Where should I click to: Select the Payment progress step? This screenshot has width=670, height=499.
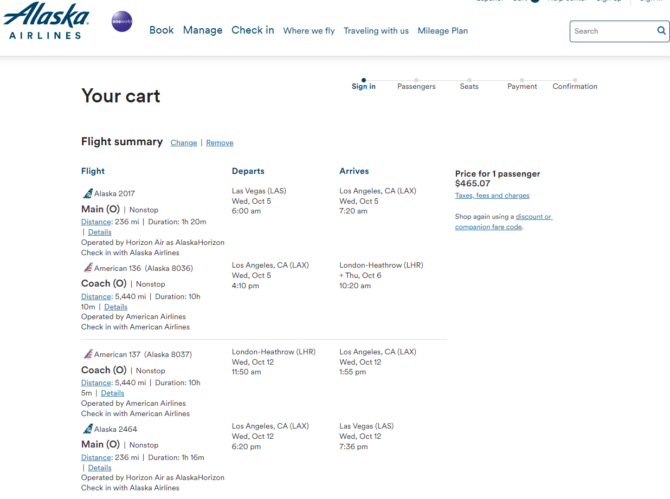pyautogui.click(x=522, y=85)
